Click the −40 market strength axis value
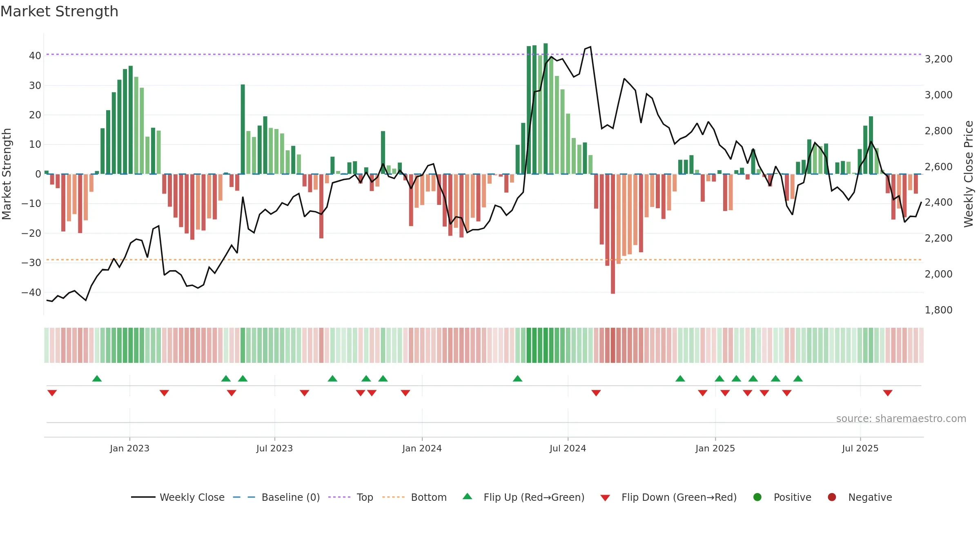This screenshot has height=551, width=980. pyautogui.click(x=31, y=292)
